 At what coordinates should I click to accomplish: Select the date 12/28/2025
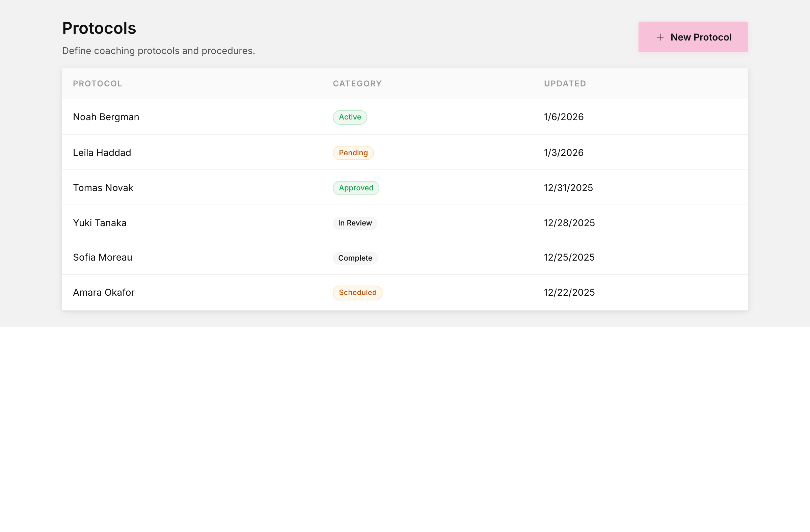pyautogui.click(x=569, y=223)
